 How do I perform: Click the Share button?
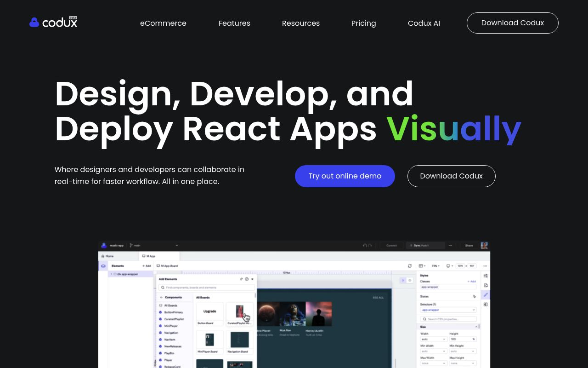[x=469, y=246]
